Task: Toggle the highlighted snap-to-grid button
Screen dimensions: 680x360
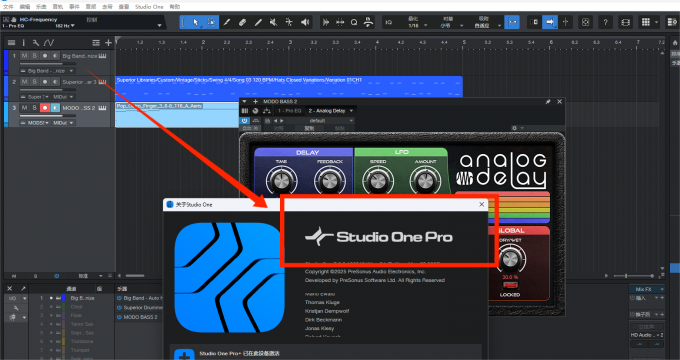Action: click(512, 22)
